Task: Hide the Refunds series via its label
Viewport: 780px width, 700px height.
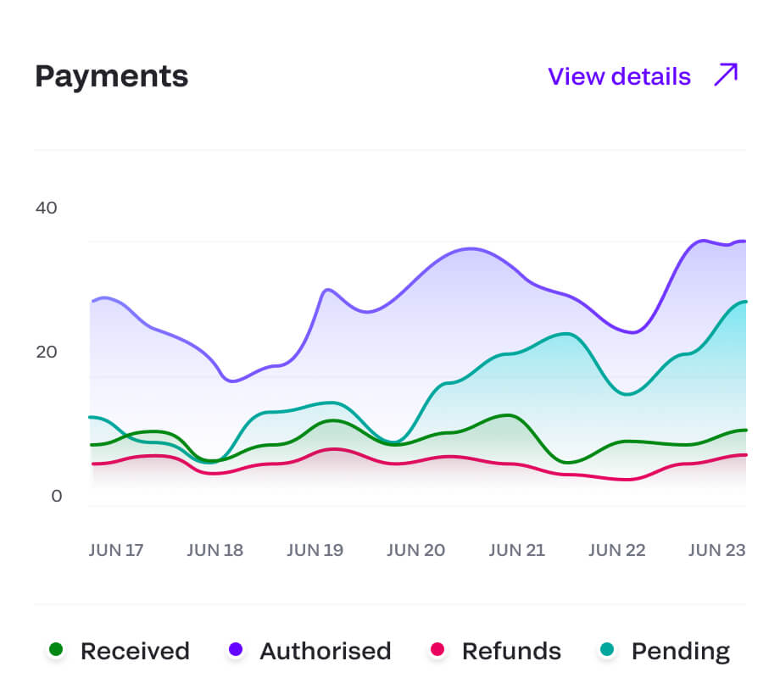Action: [511, 651]
